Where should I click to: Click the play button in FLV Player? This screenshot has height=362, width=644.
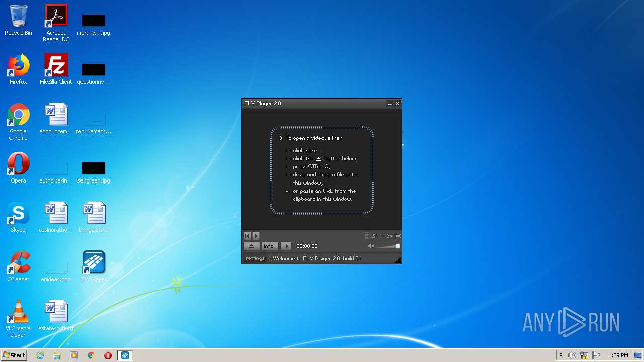(256, 236)
